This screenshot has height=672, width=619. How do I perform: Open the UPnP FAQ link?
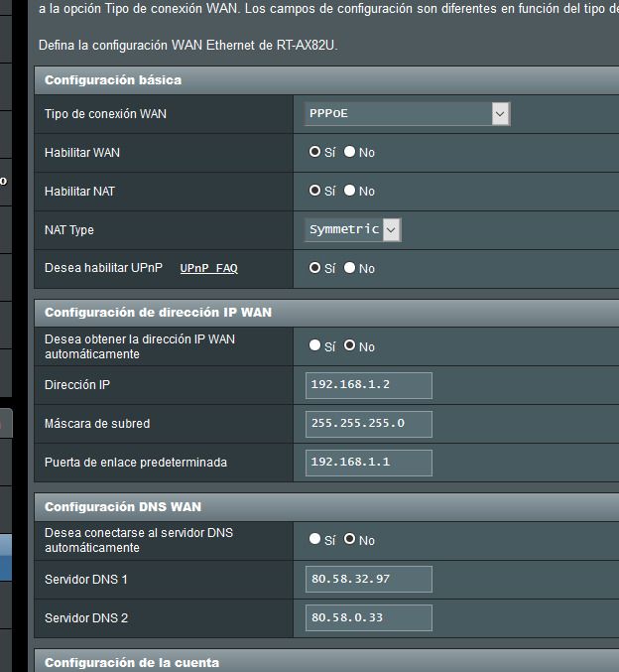208,269
